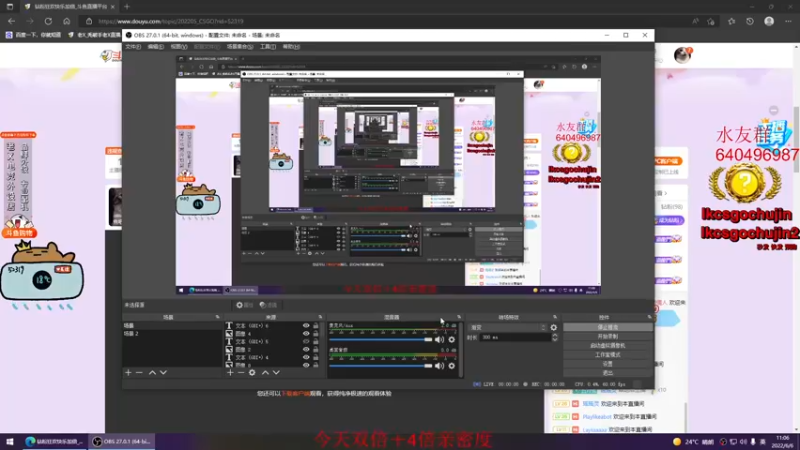The height and width of the screenshot is (450, 800).
Task: Adjust transition duration with the stepper arrows
Action: (555, 337)
